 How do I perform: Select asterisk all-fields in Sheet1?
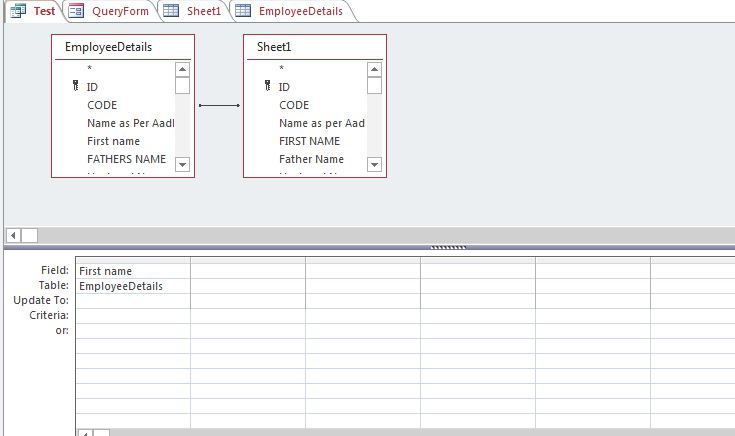[x=281, y=68]
